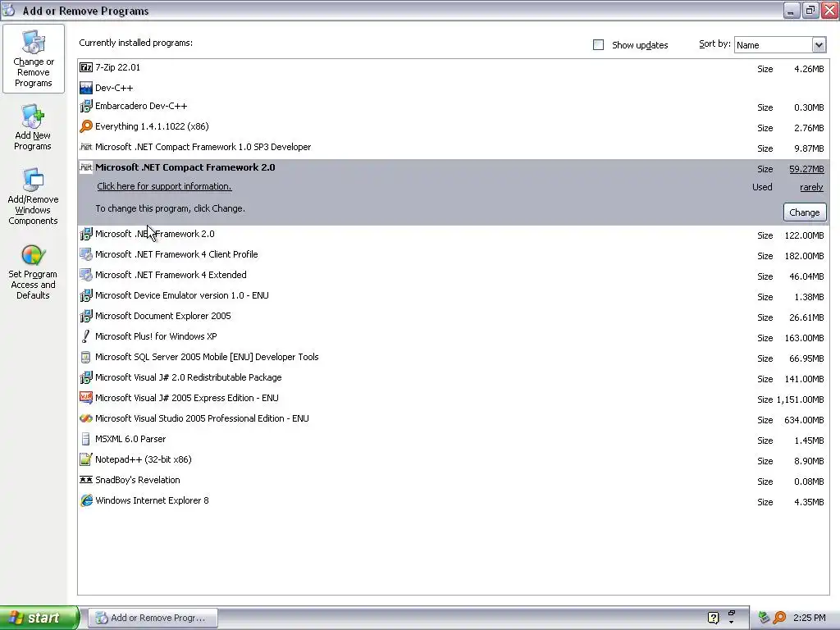Viewport: 840px width, 630px height.
Task: Select SnadBoy's Revelation entry
Action: pos(137,480)
